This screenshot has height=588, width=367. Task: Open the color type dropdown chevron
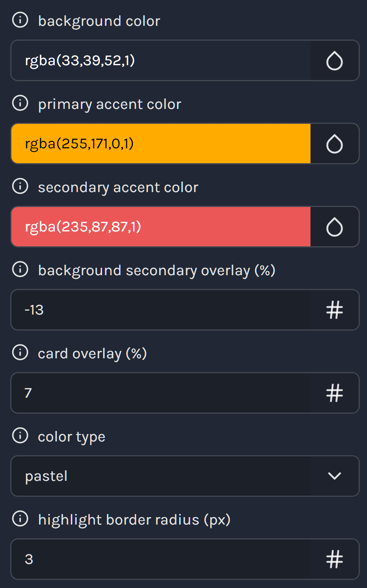pyautogui.click(x=335, y=476)
